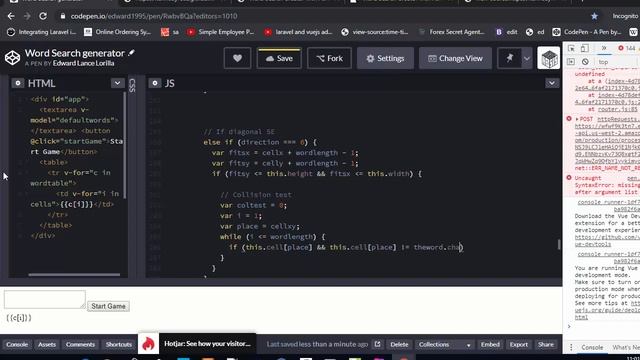This screenshot has height=360, width=640.
Task: Open Forex Secret Agent bookmark
Action: (452, 32)
